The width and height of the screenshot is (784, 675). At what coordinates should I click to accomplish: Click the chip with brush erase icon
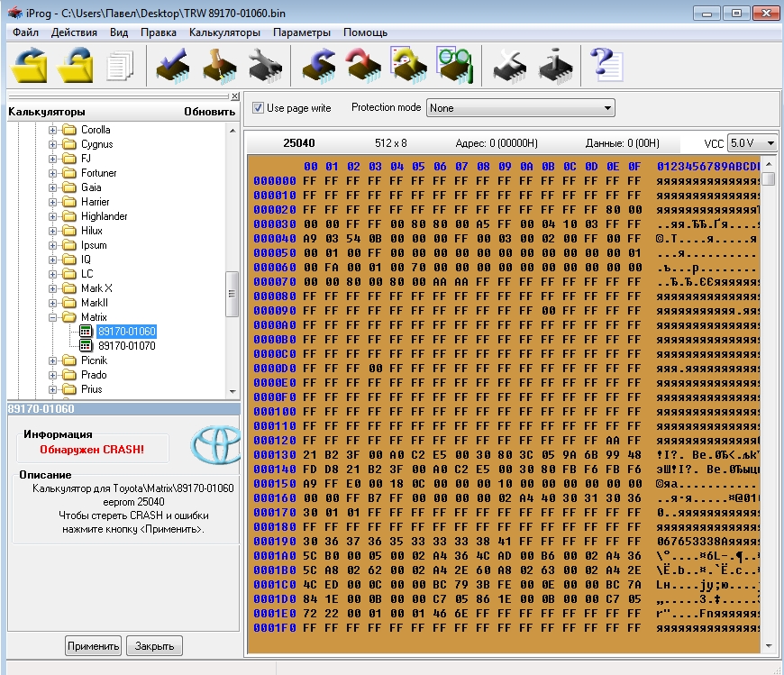point(219,66)
